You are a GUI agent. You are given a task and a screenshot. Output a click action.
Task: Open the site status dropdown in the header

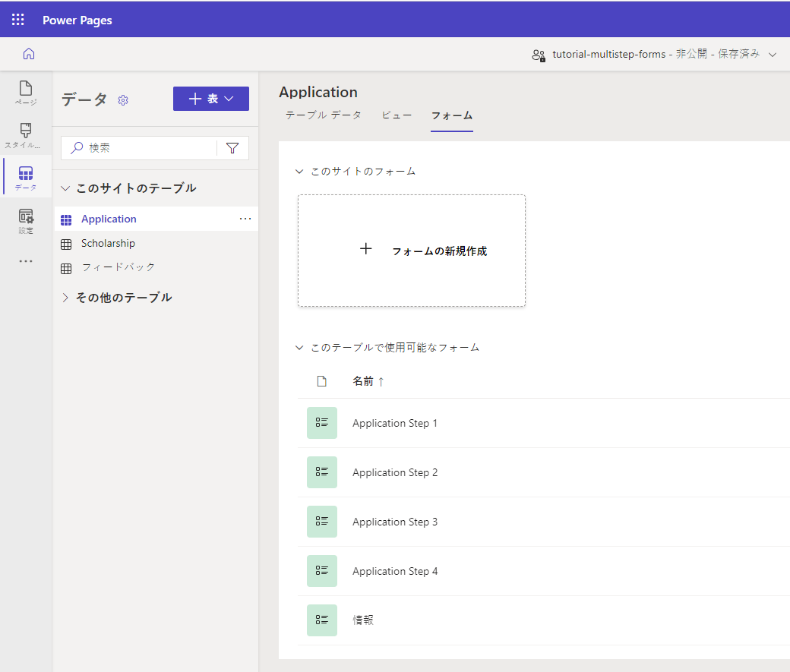coord(773,55)
